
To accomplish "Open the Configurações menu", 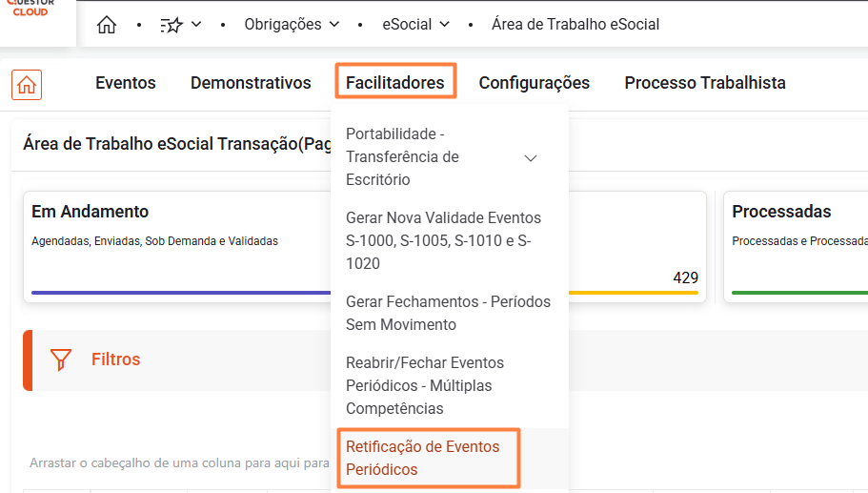I will [534, 83].
